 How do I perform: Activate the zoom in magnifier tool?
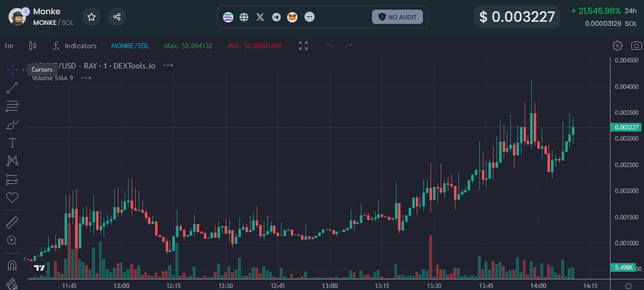(12, 240)
